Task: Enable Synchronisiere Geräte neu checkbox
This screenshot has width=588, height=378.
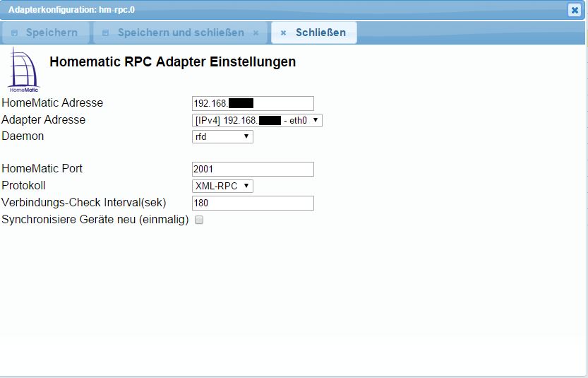Action: pyautogui.click(x=199, y=220)
